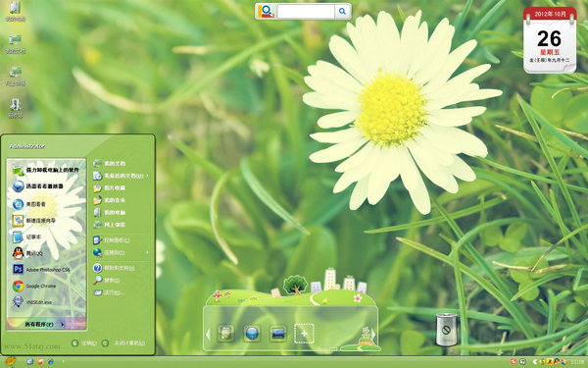
Task: Click the calendar widget showing 26
Action: (x=550, y=40)
